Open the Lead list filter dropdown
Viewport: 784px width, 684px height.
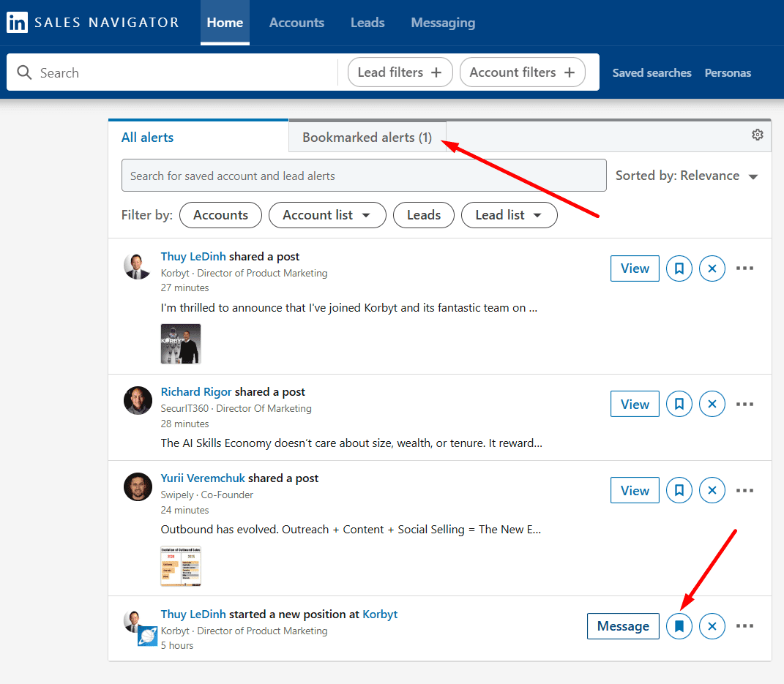coord(508,215)
